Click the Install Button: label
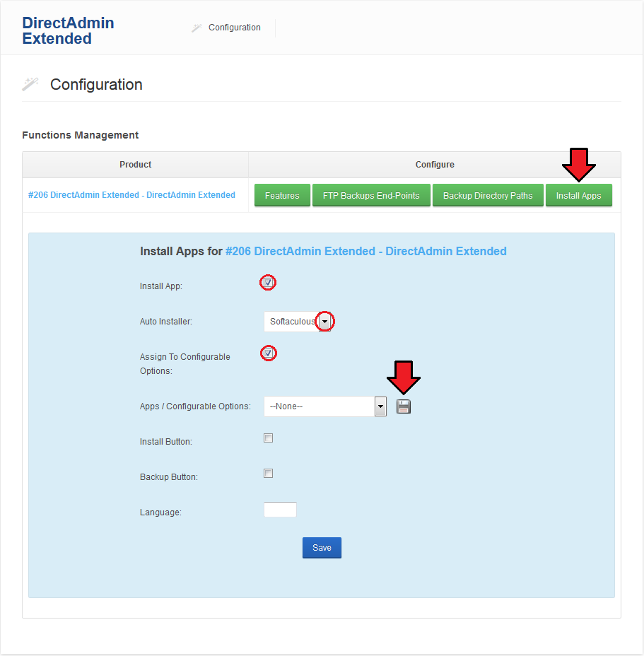 [165, 442]
